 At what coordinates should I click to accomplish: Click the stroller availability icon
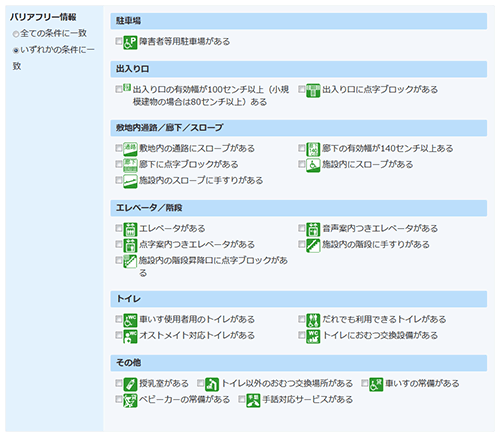(130, 400)
